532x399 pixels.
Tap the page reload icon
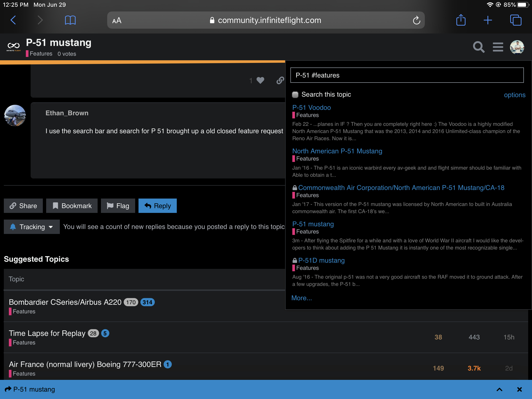[x=416, y=20]
